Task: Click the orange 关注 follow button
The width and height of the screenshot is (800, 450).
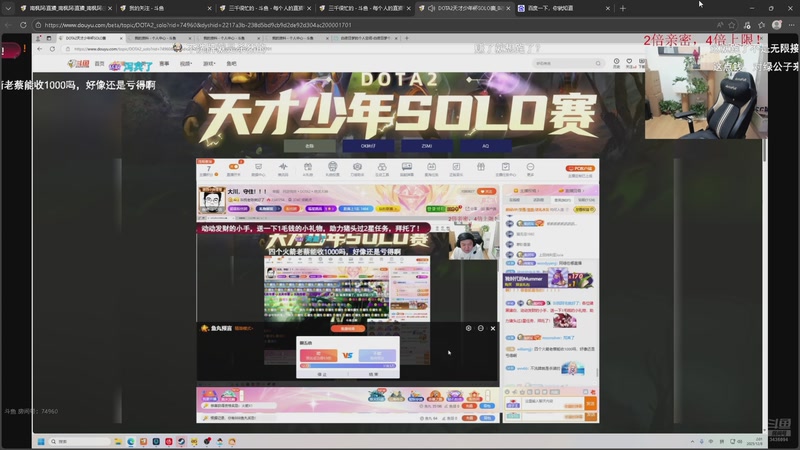Action: (x=487, y=191)
